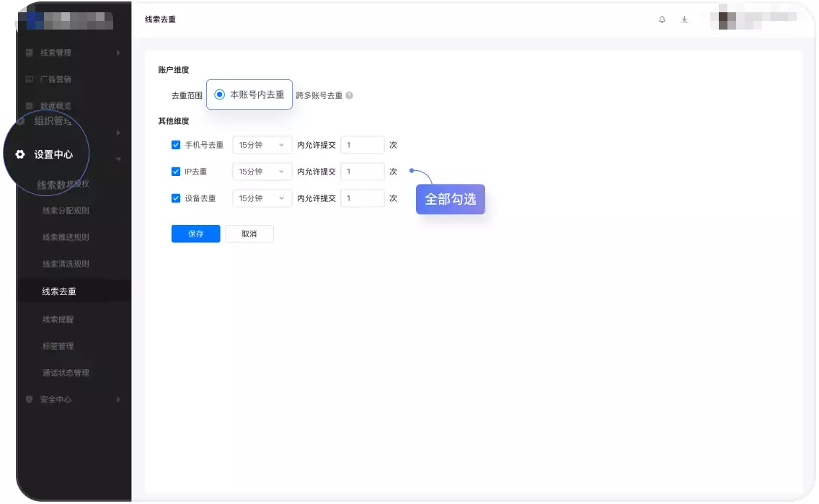This screenshot has height=504, width=819.
Task: Click the 数据概览 sidebar icon
Action: pos(30,106)
